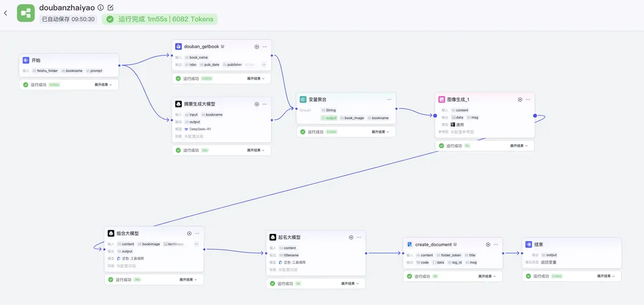
Task: Run the 摘要生成大模型 node with play button
Action: [257, 104]
